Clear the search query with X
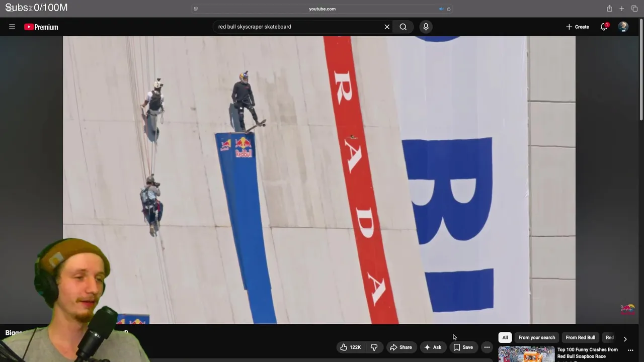 click(x=387, y=27)
